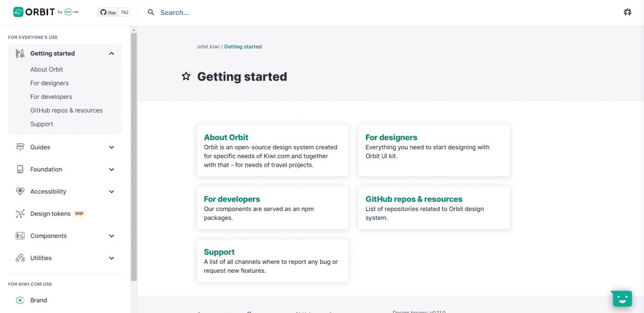Open the 762 stars count
Viewport: 644px width, 313px height.
tap(125, 13)
